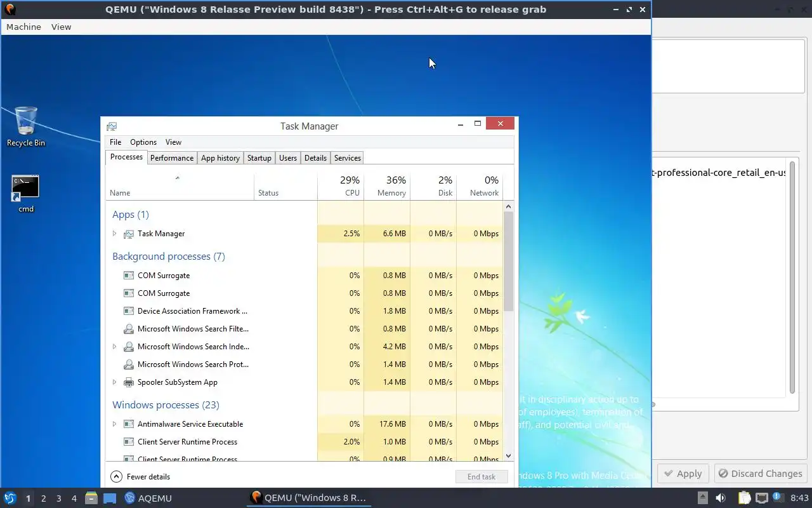812x508 pixels.
Task: Open the QEMU window's View menu
Action: 62,27
